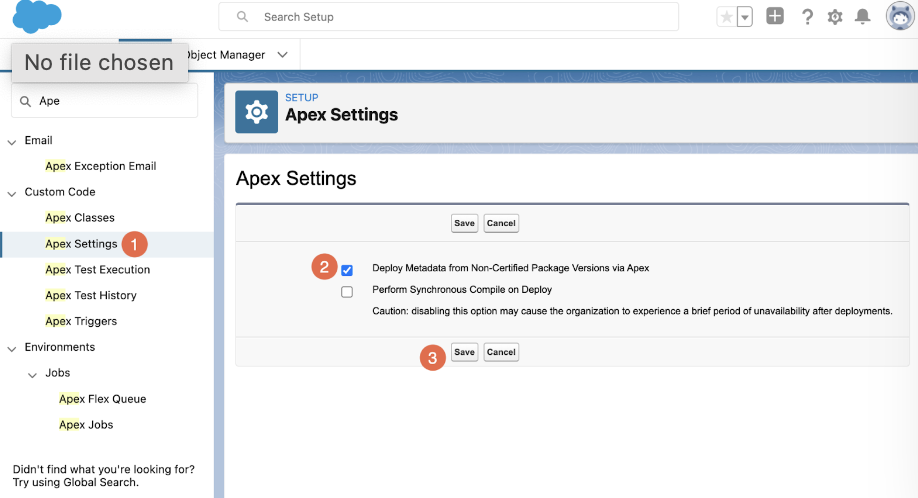
Task: Click the Salesforce cloud logo
Action: click(x=37, y=16)
